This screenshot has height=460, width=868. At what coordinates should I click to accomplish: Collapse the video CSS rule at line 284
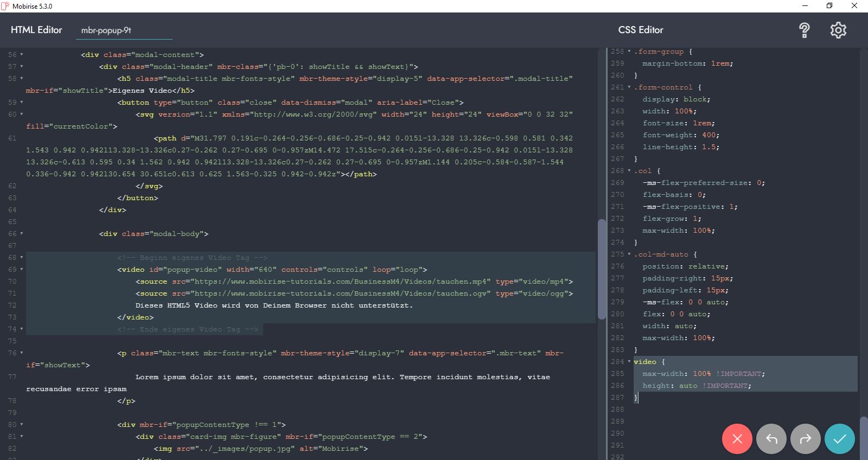[x=629, y=362]
